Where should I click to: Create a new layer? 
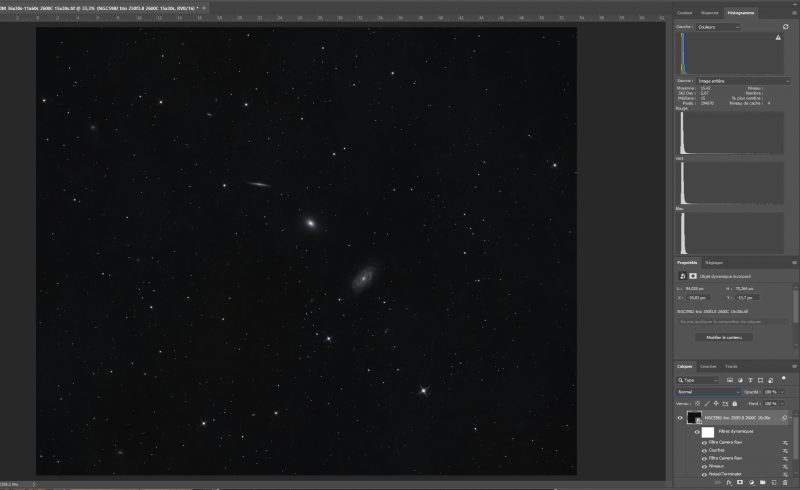[x=774, y=482]
